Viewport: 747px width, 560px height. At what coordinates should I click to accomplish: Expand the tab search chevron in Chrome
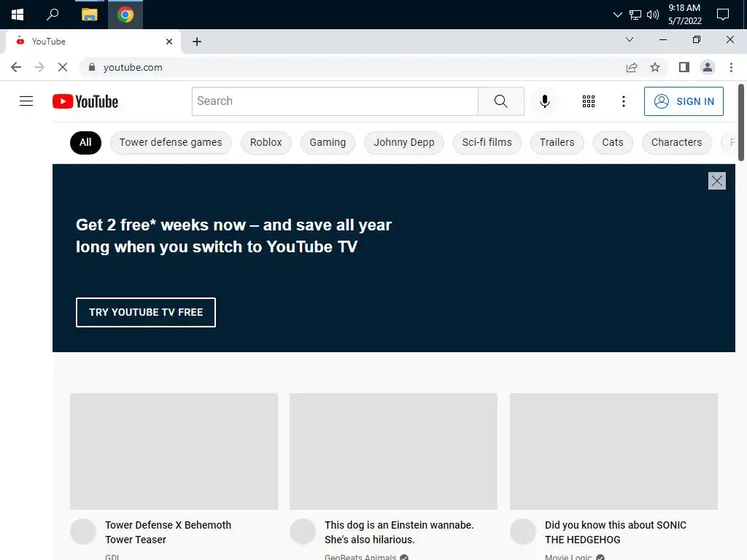[630, 39]
